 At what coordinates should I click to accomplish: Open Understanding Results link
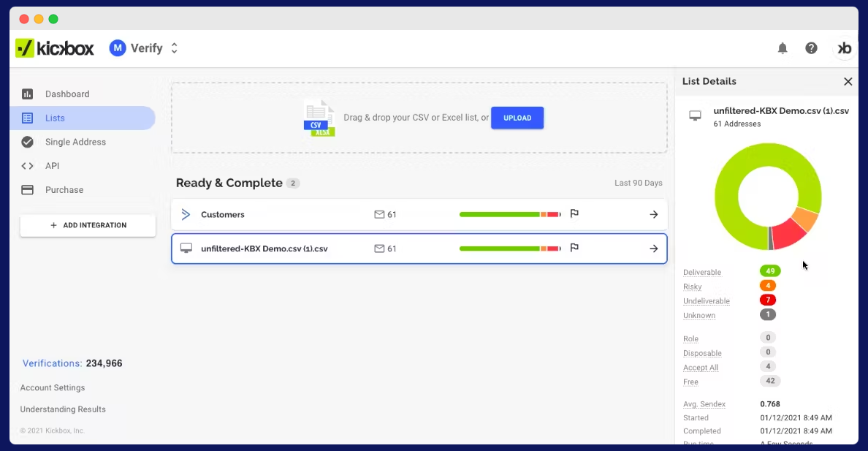click(63, 409)
